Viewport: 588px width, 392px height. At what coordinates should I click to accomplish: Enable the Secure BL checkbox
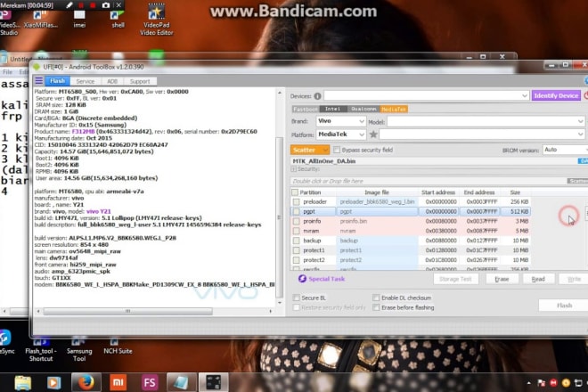[x=297, y=298]
